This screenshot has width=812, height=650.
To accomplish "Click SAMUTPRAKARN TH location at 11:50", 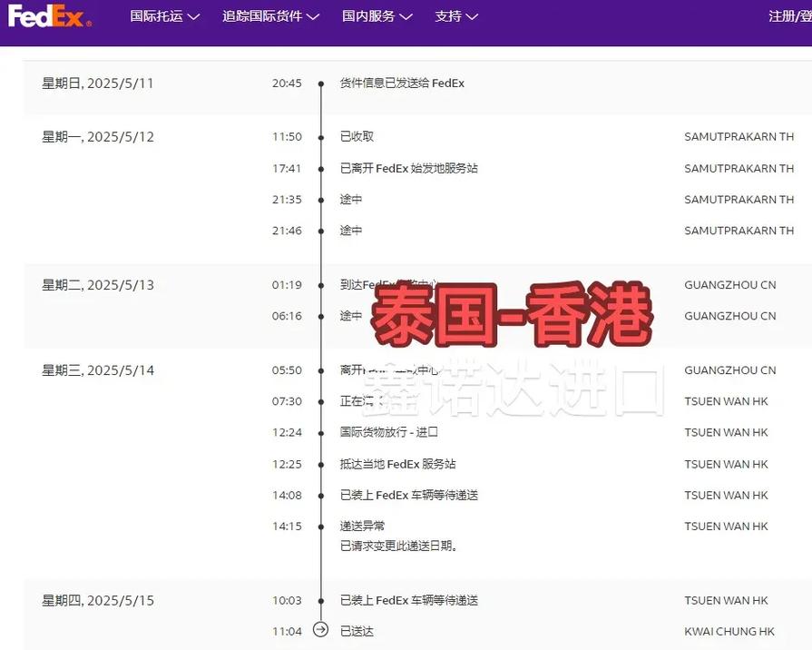I will [739, 137].
